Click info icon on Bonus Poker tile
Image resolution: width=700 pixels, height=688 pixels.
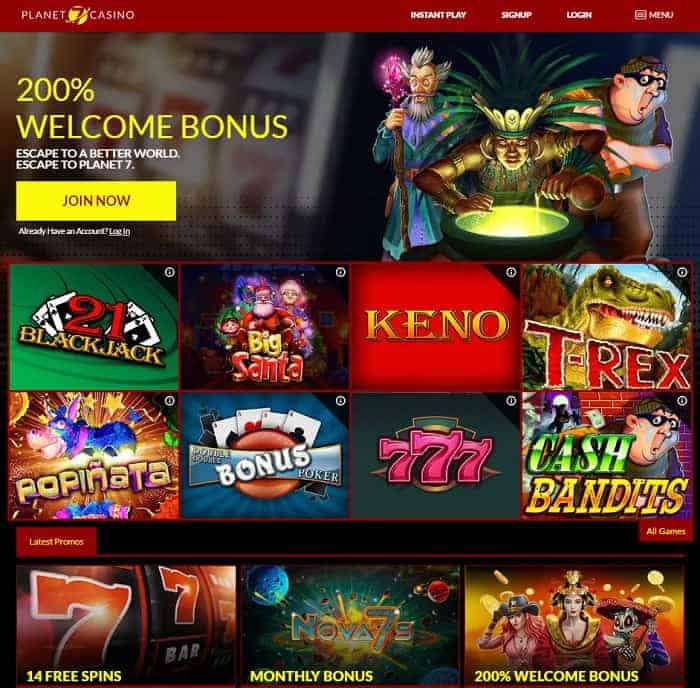click(x=340, y=401)
